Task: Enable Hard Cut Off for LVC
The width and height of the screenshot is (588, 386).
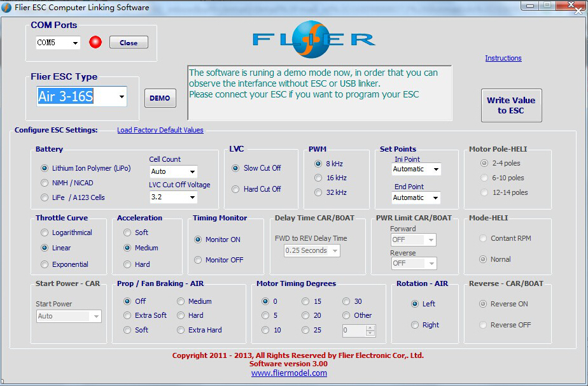Action: pos(236,189)
